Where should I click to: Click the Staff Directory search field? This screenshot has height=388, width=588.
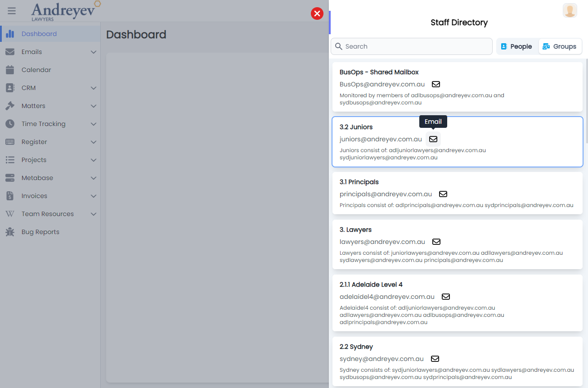(411, 46)
